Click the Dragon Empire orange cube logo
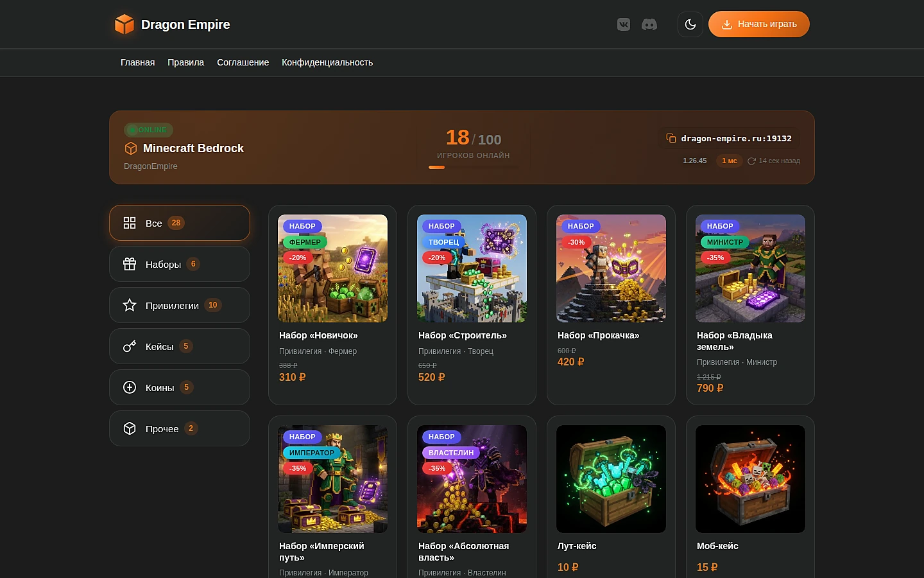The image size is (924, 578). click(x=124, y=24)
